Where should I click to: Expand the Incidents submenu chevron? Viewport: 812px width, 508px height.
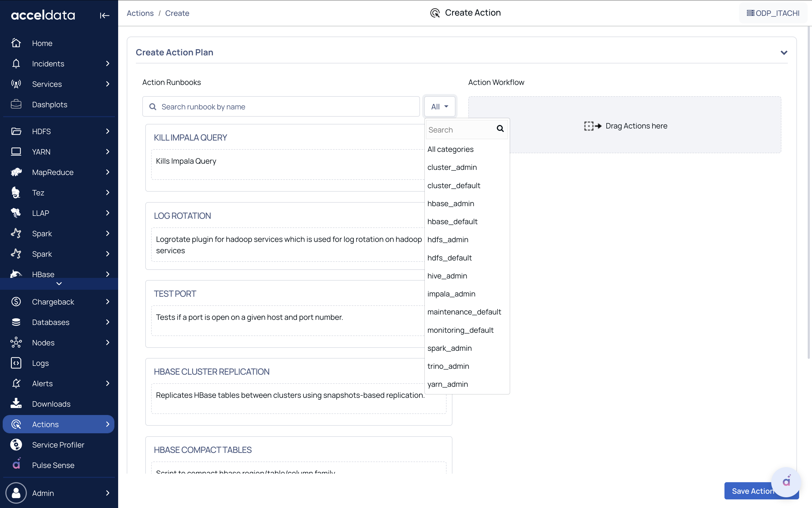(x=108, y=63)
